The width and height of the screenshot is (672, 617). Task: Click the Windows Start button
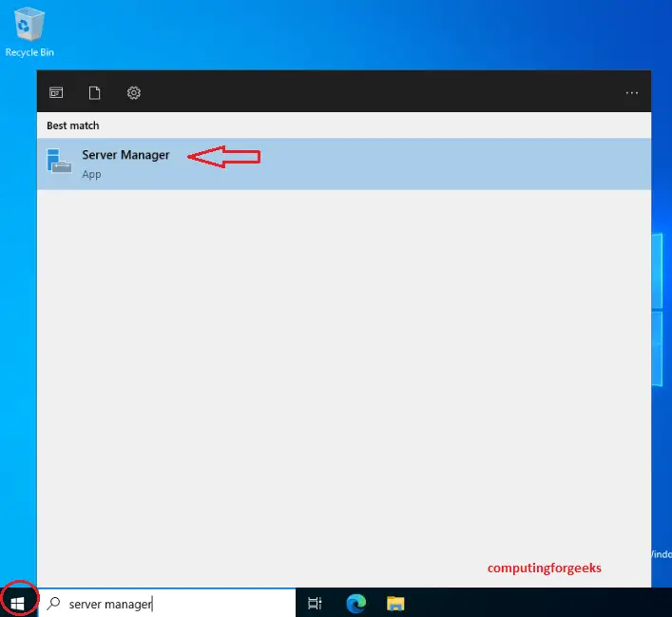(x=17, y=604)
